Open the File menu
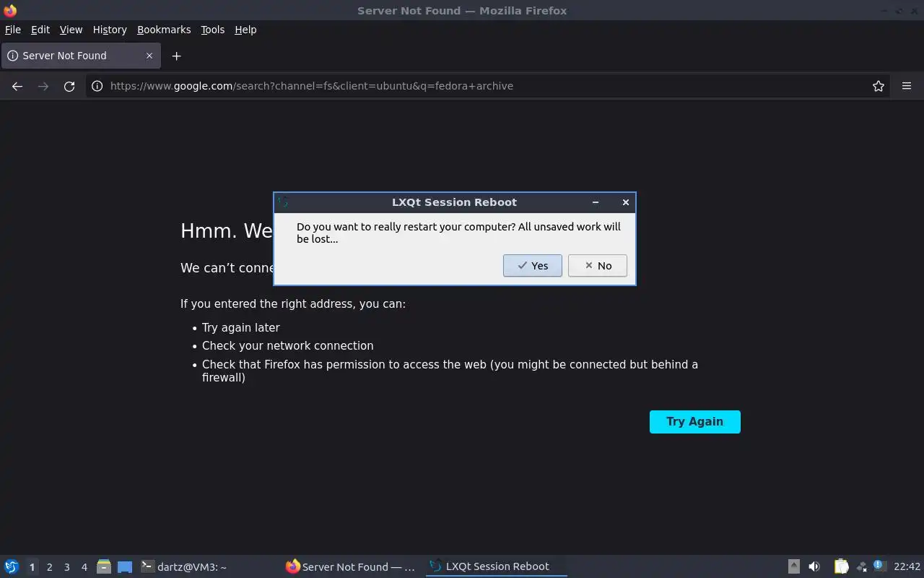 (13, 30)
